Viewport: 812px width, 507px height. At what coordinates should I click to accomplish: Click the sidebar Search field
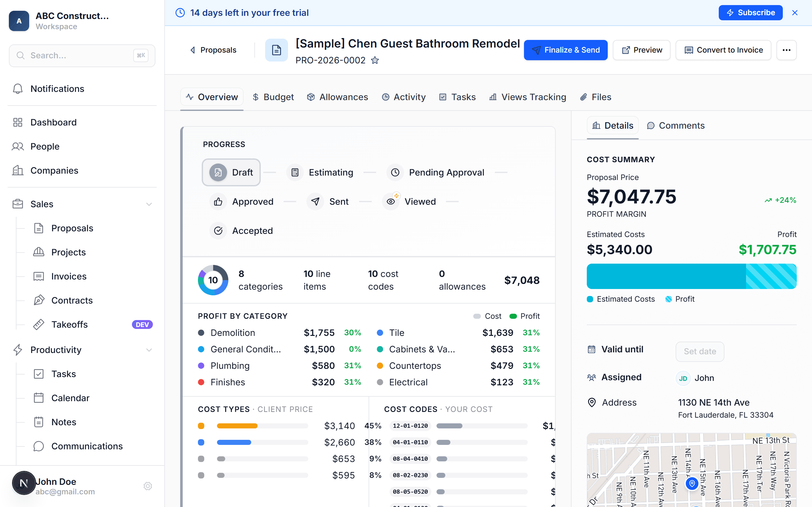tap(82, 55)
